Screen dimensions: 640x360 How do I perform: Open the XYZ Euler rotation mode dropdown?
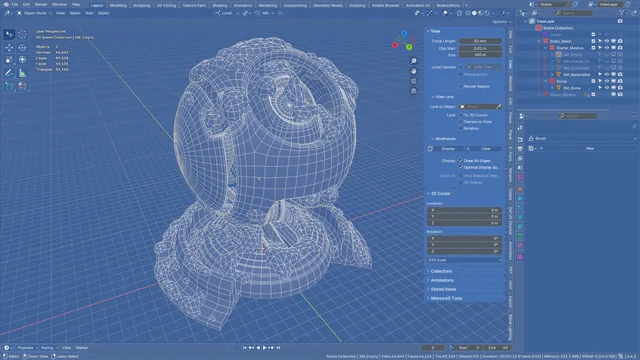click(464, 260)
